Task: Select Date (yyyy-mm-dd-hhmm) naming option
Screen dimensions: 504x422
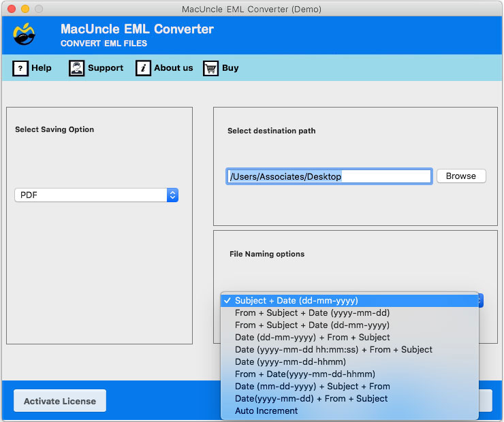Action: tap(349, 361)
